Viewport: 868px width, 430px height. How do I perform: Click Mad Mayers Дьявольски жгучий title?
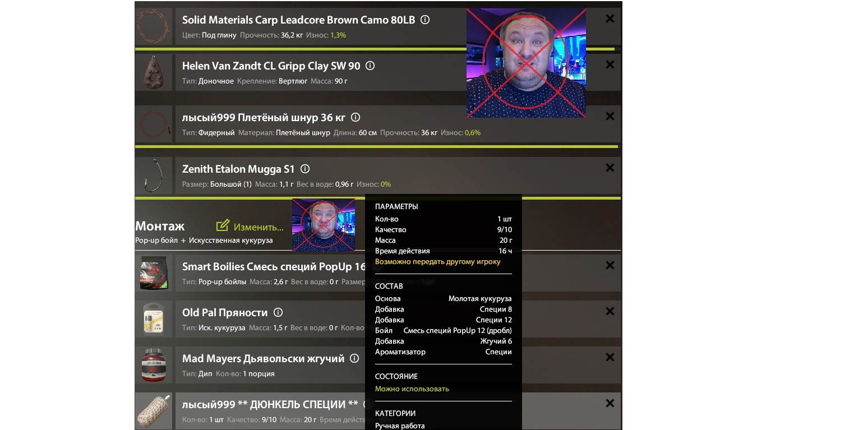263,358
